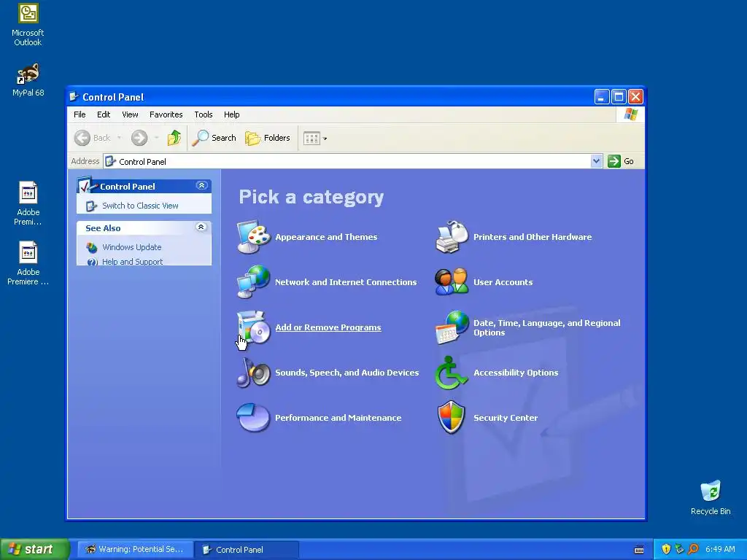
Task: Open the Views dropdown arrow
Action: (325, 139)
